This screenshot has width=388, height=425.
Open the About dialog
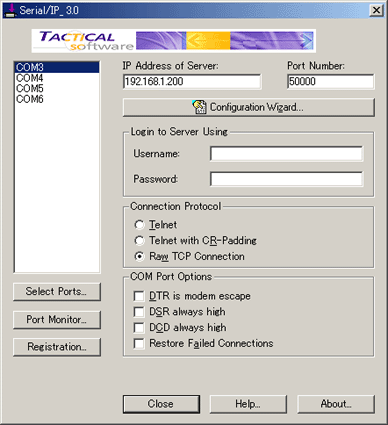[x=336, y=404]
